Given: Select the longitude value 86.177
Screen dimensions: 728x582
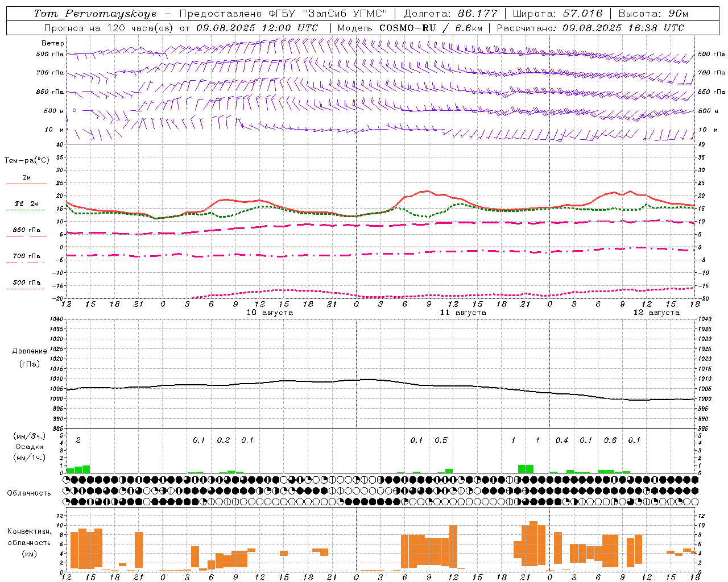Looking at the screenshot, I should click(x=478, y=14).
